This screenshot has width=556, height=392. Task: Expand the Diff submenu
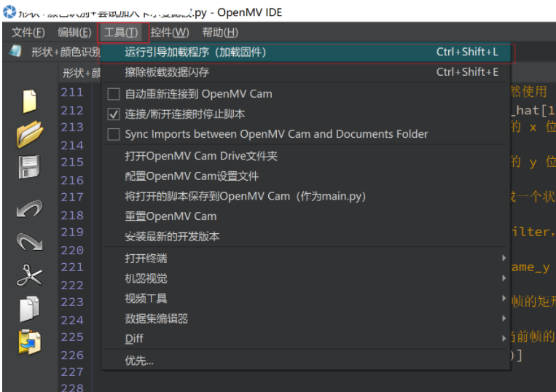[305, 339]
